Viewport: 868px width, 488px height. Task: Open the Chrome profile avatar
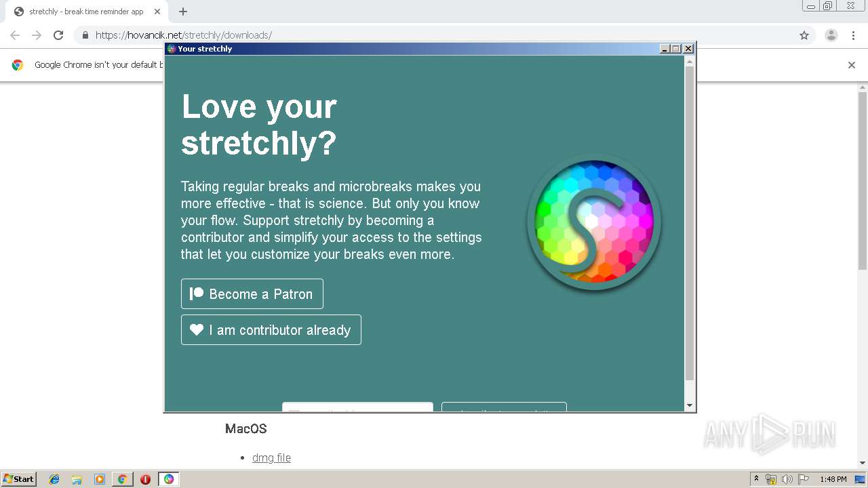[831, 35]
